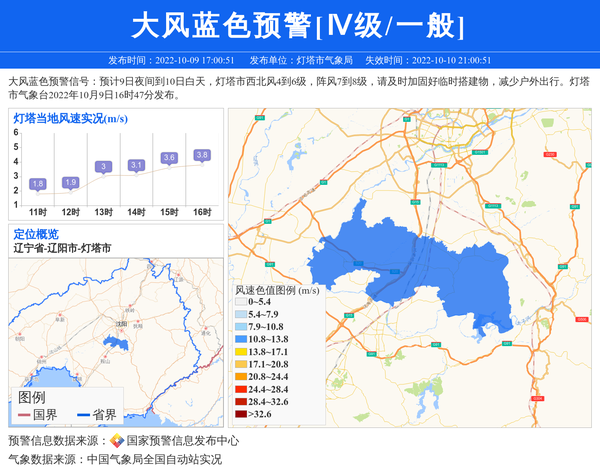Viewport: 600px width, 471px height.
Task: Click the 大风蓝色预警 title banner
Action: point(299,24)
